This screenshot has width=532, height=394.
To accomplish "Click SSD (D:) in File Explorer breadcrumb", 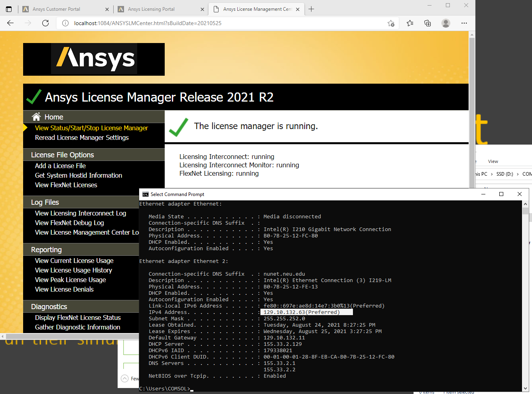I will coord(504,174).
